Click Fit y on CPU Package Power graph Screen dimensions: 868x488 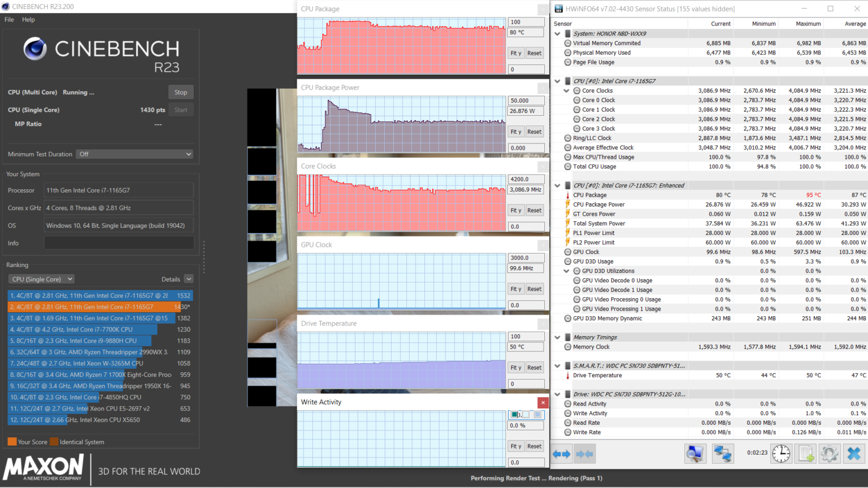tap(516, 132)
